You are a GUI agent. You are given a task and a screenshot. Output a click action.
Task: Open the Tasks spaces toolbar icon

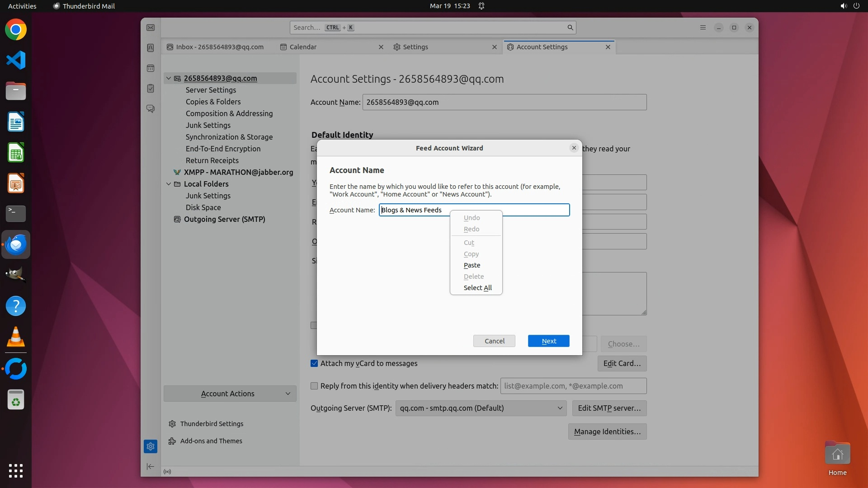pyautogui.click(x=151, y=89)
